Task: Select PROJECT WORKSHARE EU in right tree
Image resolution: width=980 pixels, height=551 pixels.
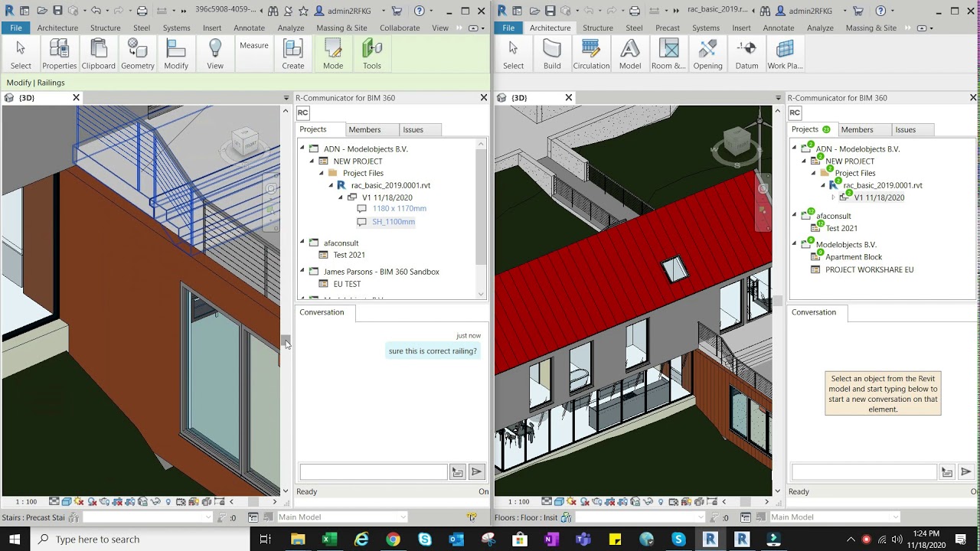Action: coord(869,269)
